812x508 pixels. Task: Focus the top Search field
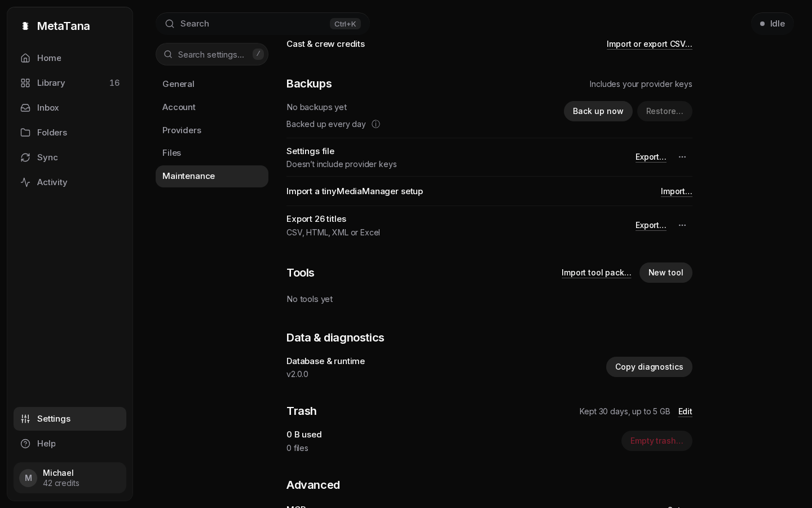[263, 24]
